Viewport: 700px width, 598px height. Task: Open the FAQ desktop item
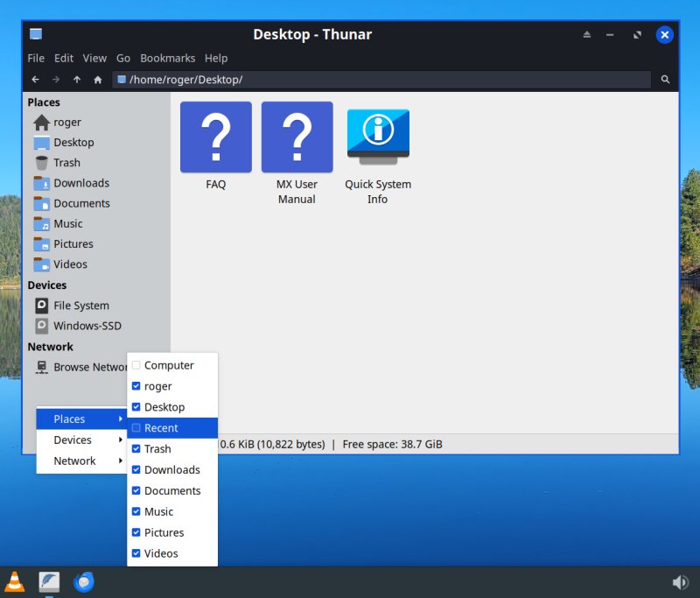click(215, 136)
